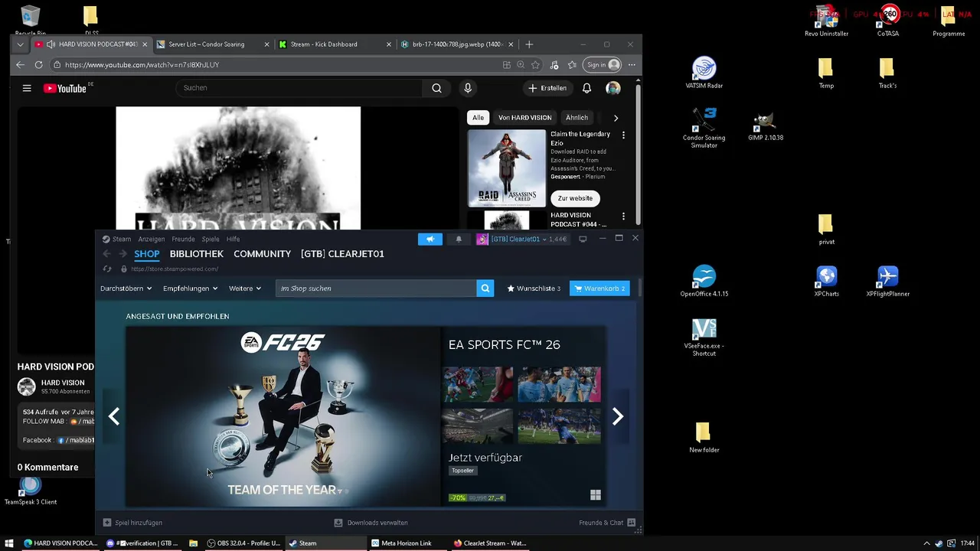Click browser address bar URL
Viewport: 980px width, 551px height.
142,65
